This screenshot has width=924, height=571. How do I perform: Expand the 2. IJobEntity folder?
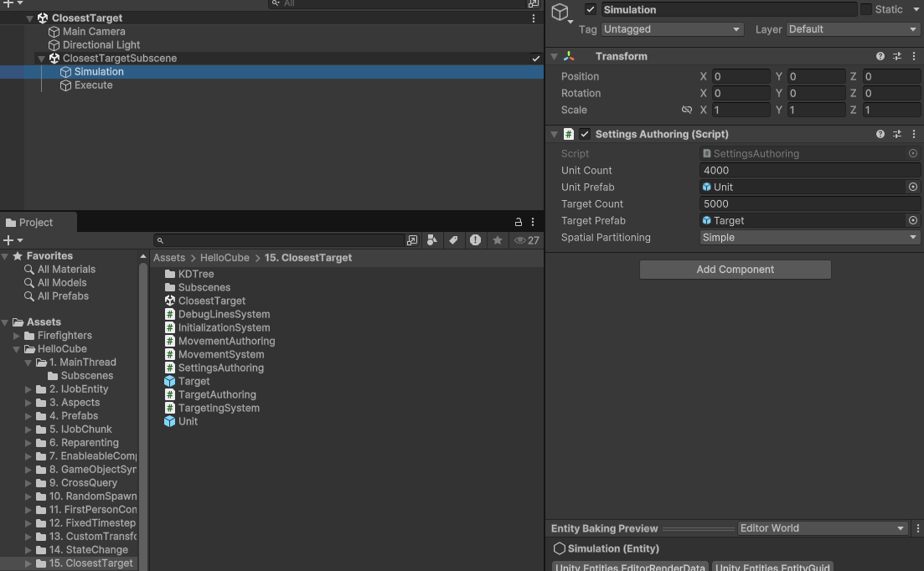(x=28, y=389)
